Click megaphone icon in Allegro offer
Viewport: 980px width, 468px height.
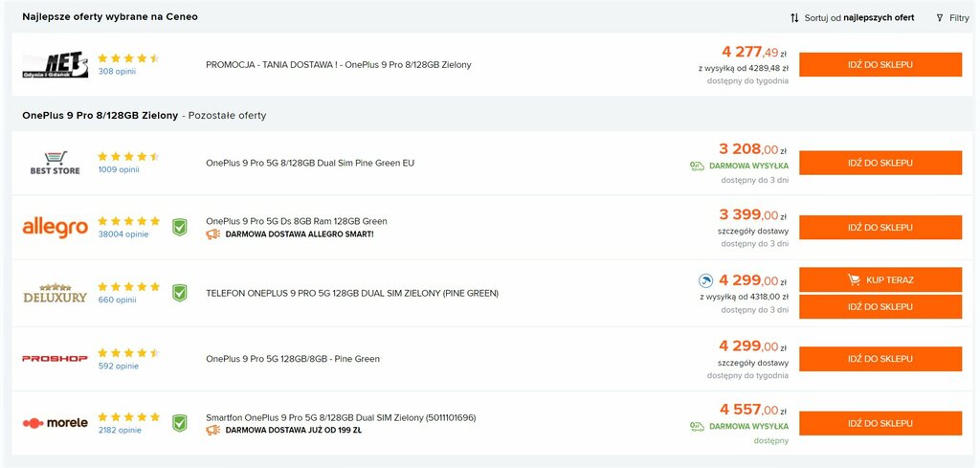pos(213,234)
